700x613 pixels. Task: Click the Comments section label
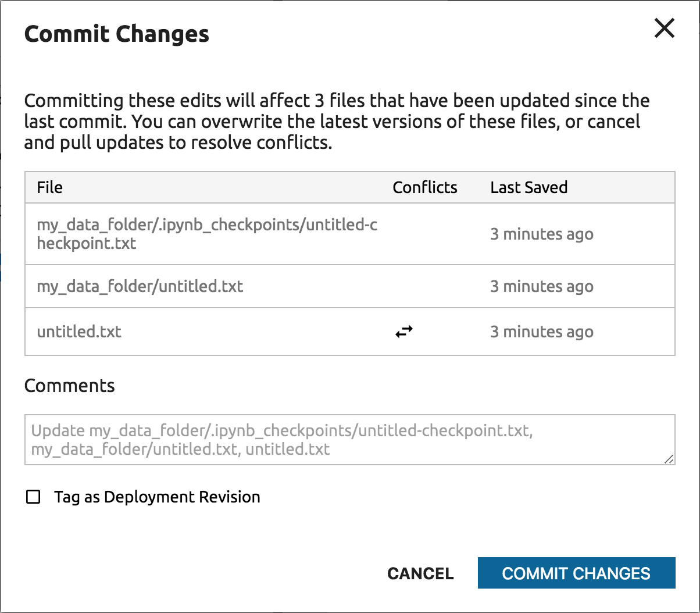tap(69, 386)
